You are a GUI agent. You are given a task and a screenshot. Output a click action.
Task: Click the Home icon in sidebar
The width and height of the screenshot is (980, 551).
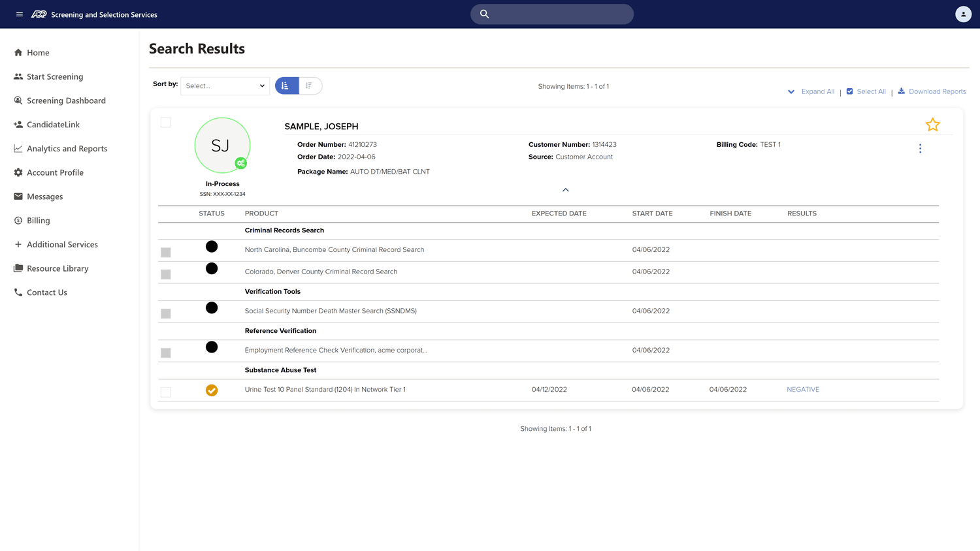click(18, 52)
